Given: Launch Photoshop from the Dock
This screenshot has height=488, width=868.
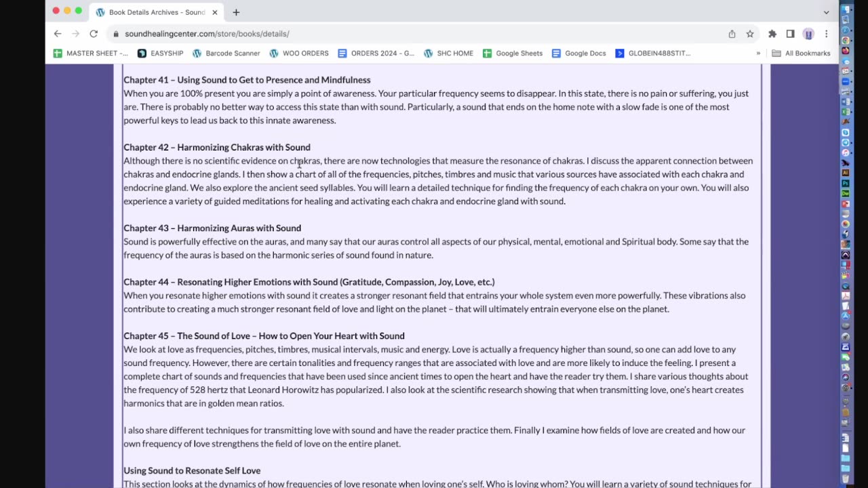Looking at the screenshot, I should point(846,183).
